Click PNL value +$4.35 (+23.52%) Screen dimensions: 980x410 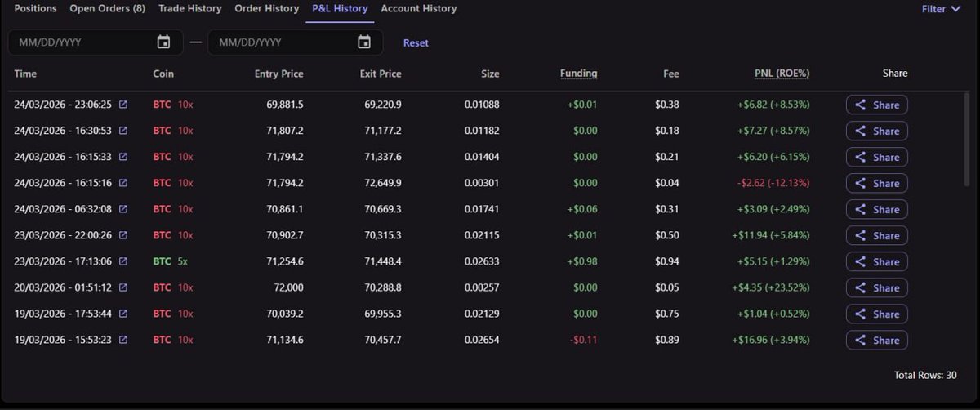pos(771,287)
